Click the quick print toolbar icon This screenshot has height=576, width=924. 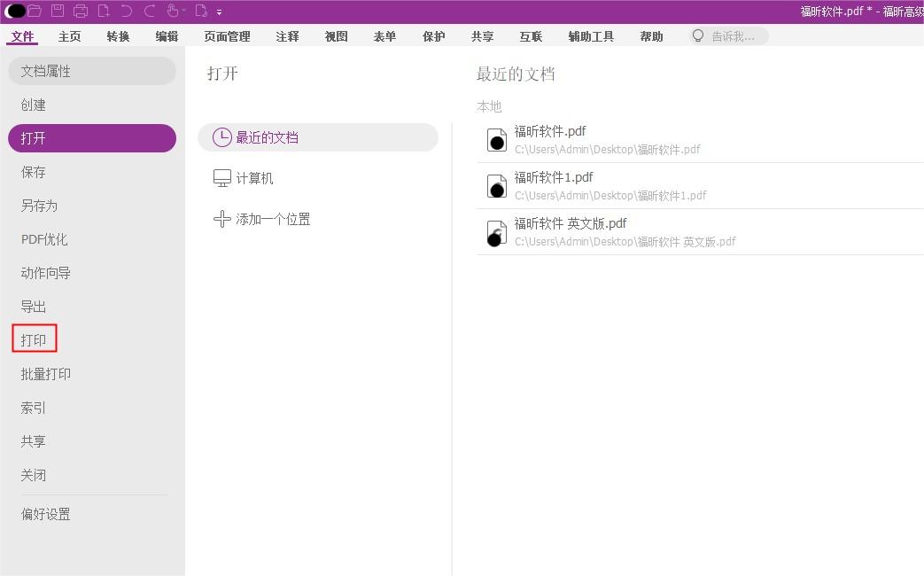click(x=82, y=12)
